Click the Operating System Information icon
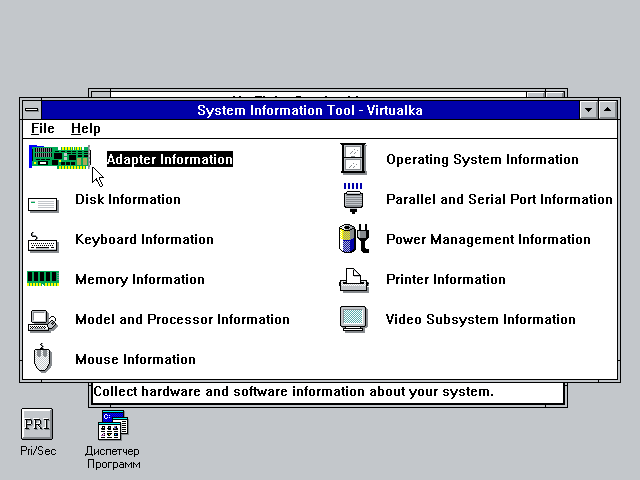This screenshot has width=640, height=480. pyautogui.click(x=353, y=159)
